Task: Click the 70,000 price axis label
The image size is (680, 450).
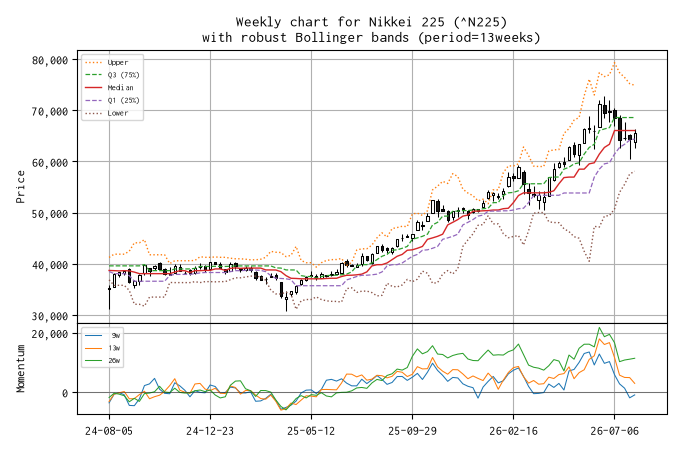Action: click(x=50, y=111)
